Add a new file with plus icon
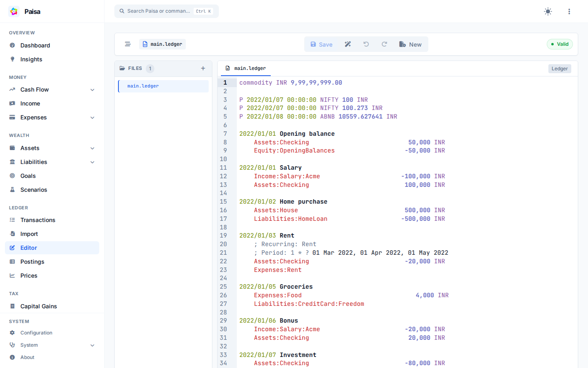588x368 pixels. pos(203,68)
